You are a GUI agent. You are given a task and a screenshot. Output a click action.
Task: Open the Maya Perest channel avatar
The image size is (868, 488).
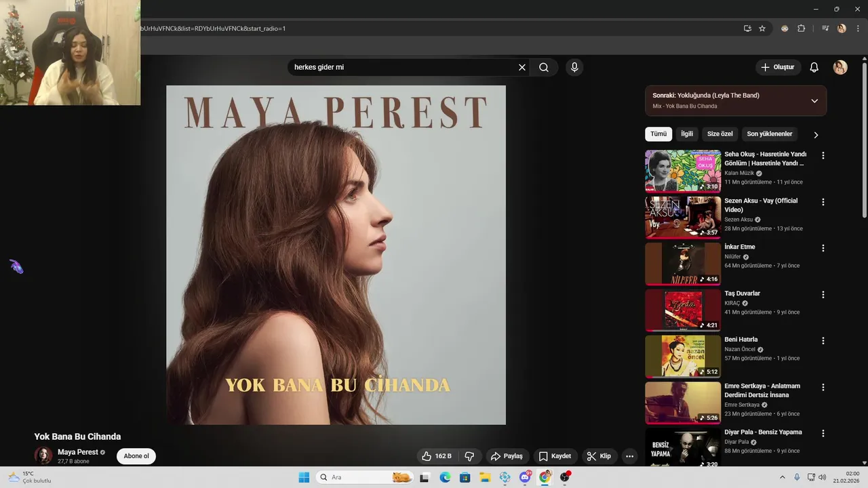click(43, 455)
